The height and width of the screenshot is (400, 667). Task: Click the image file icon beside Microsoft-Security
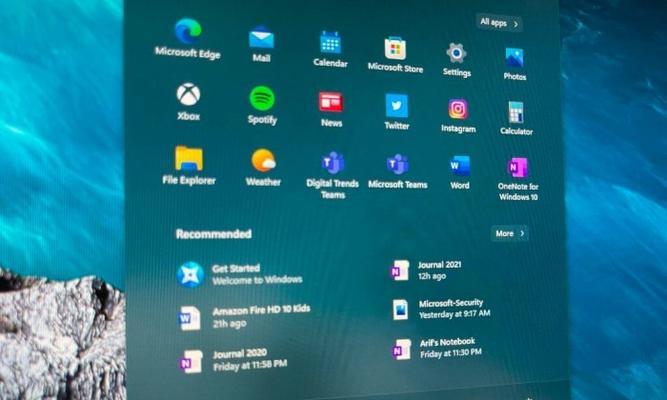coord(400,309)
